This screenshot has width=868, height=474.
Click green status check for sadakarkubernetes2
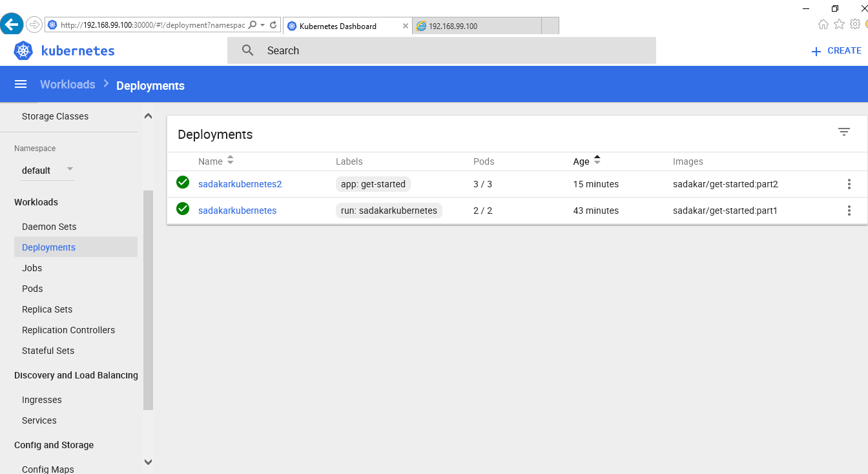point(182,183)
